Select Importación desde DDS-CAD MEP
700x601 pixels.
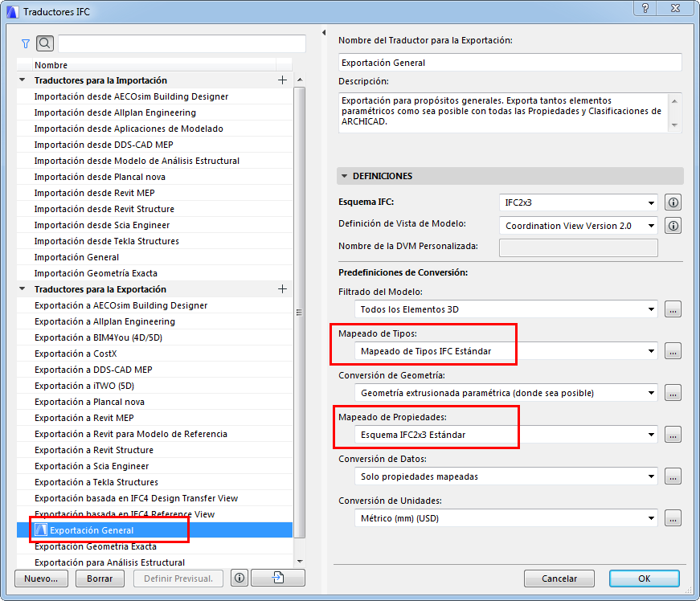pyautogui.click(x=154, y=145)
